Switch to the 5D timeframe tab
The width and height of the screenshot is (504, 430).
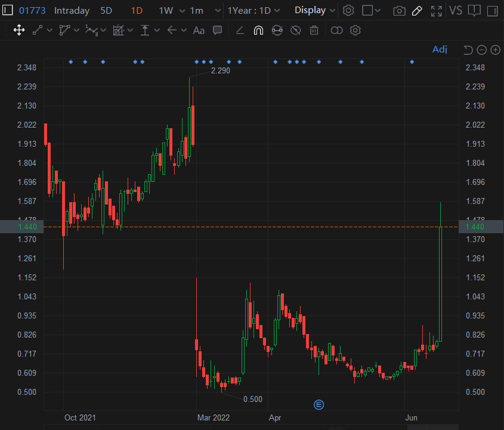[x=106, y=11]
